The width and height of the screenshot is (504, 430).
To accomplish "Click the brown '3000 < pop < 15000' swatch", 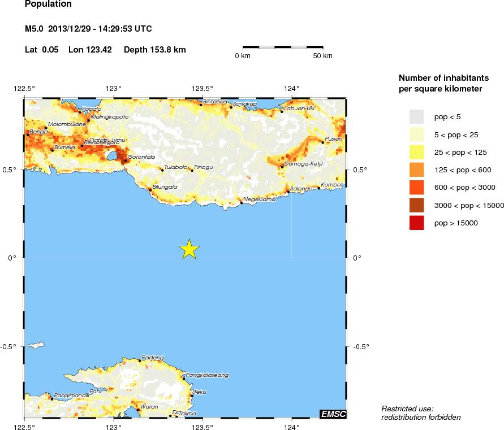I will [416, 205].
